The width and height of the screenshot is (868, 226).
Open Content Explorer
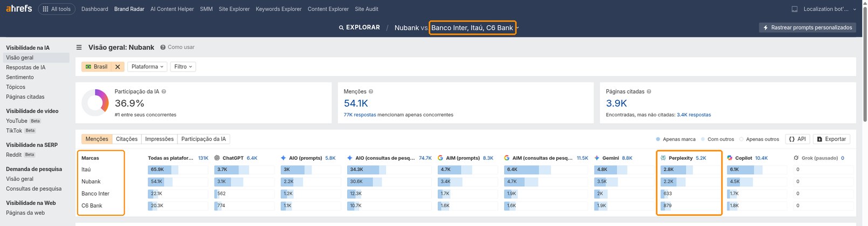(328, 9)
